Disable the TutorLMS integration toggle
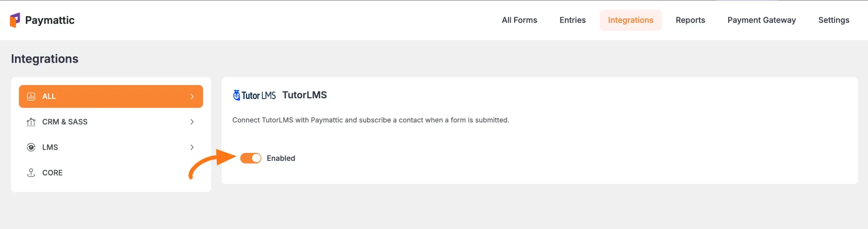The image size is (868, 229). [x=251, y=158]
